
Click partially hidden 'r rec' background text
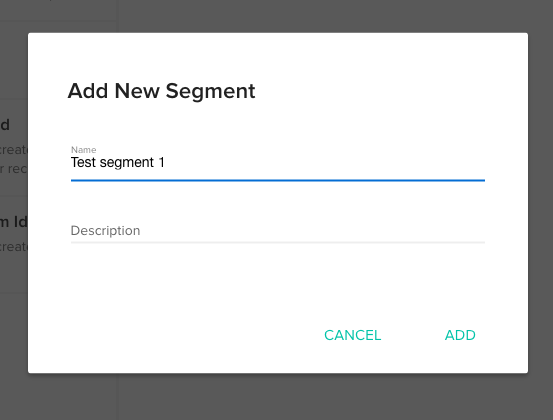(14, 169)
